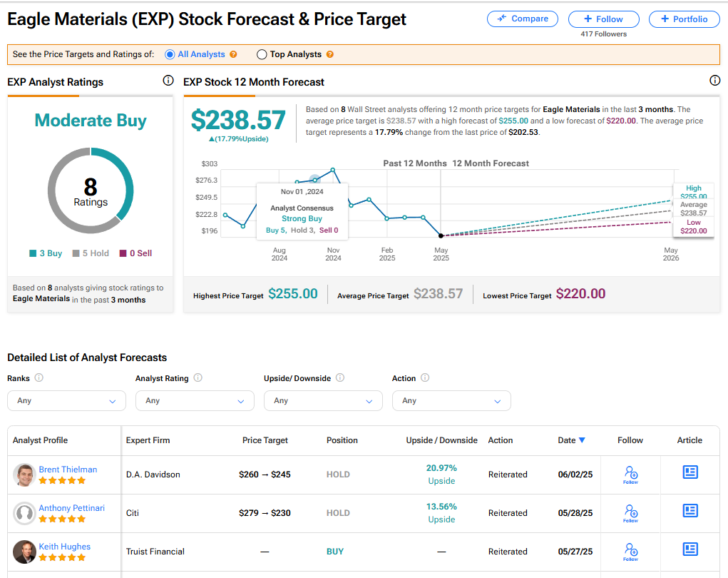Click the Compare button
728x578 pixels.
coord(523,19)
